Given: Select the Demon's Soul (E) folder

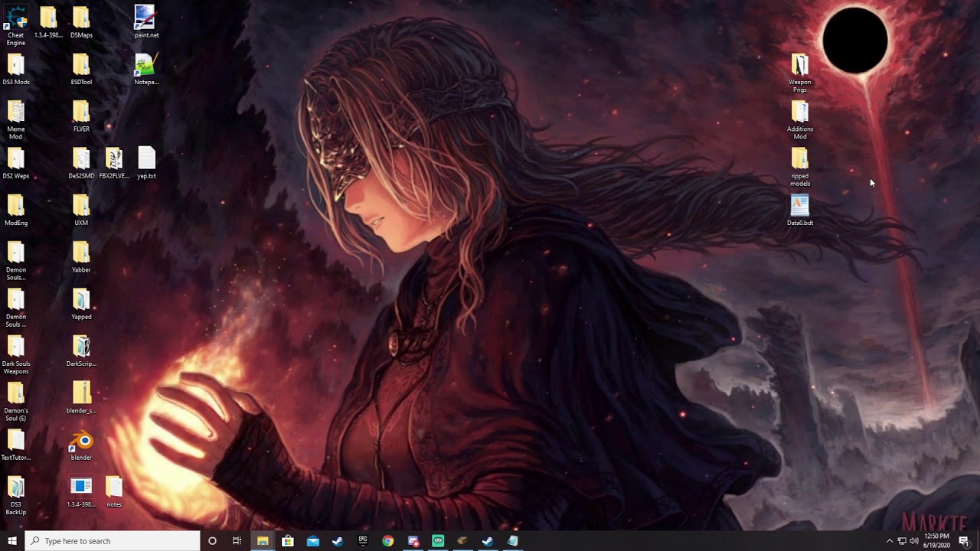Looking at the screenshot, I should 16,402.
